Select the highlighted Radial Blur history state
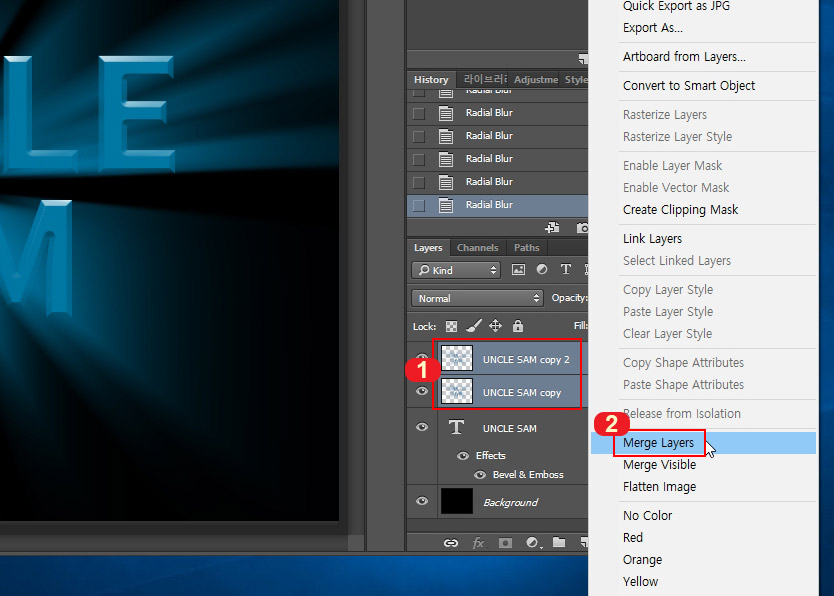The width and height of the screenshot is (834, 596). (x=497, y=205)
